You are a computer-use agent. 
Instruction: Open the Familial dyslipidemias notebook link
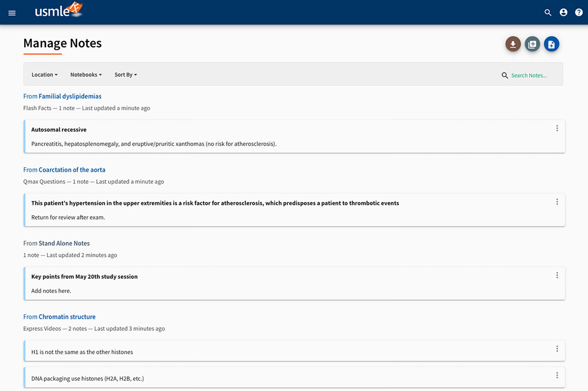click(x=70, y=96)
